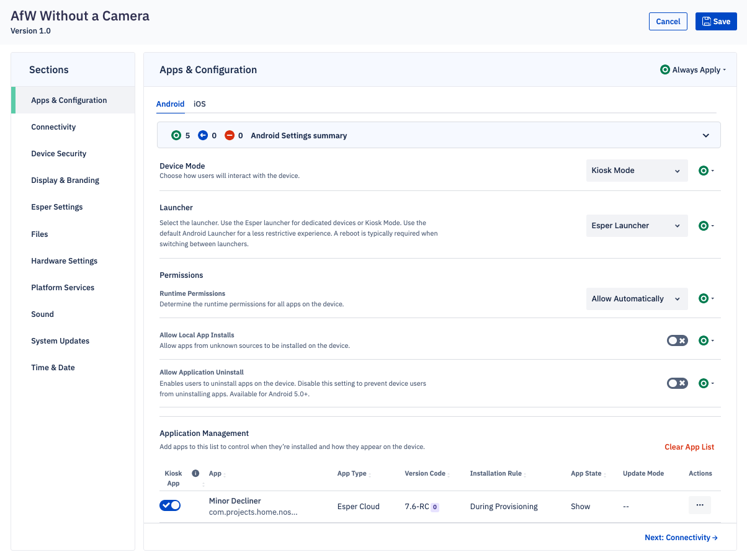Click red excluded count icon in summary

click(230, 135)
